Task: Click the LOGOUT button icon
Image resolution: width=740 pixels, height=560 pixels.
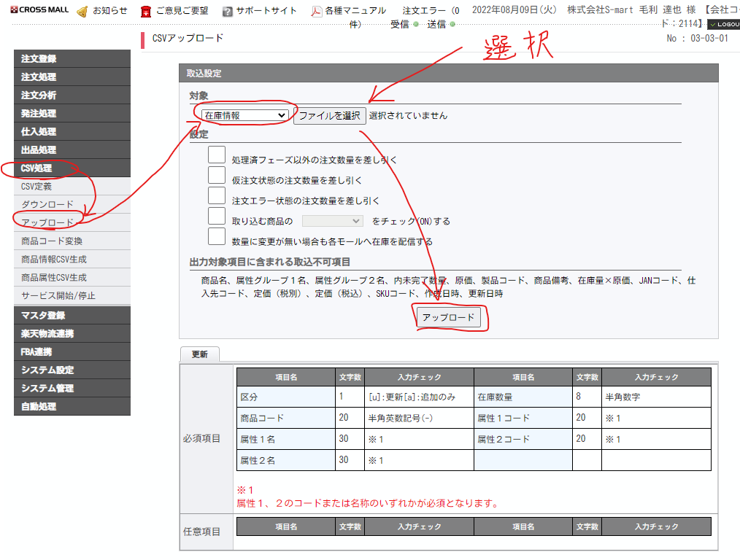Action: [x=722, y=24]
